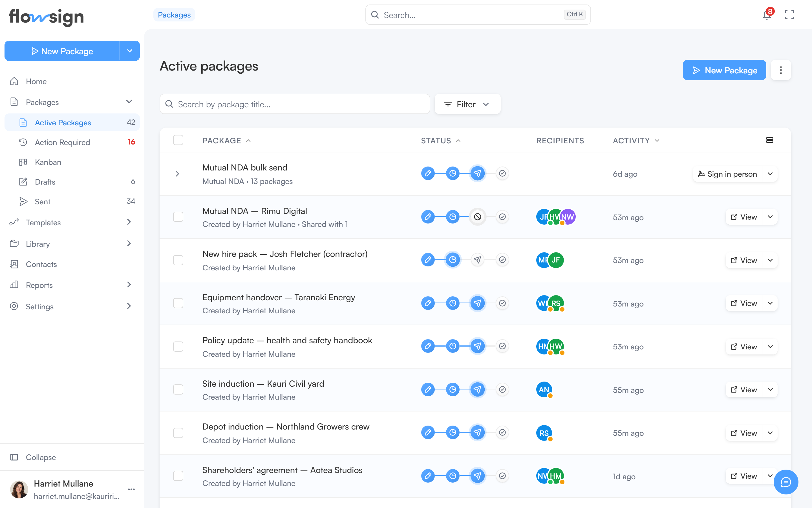
Task: Tick checkbox for Equipment handover — Taranaki Energy
Action: 178,303
